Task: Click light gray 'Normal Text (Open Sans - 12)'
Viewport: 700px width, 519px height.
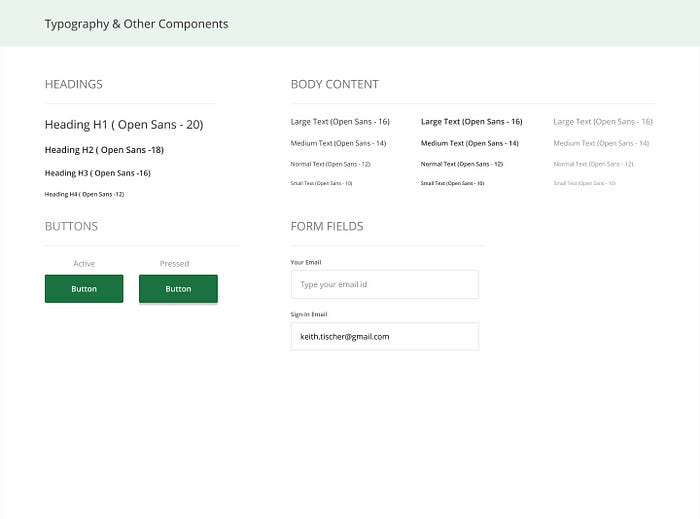Action: pyautogui.click(x=593, y=164)
